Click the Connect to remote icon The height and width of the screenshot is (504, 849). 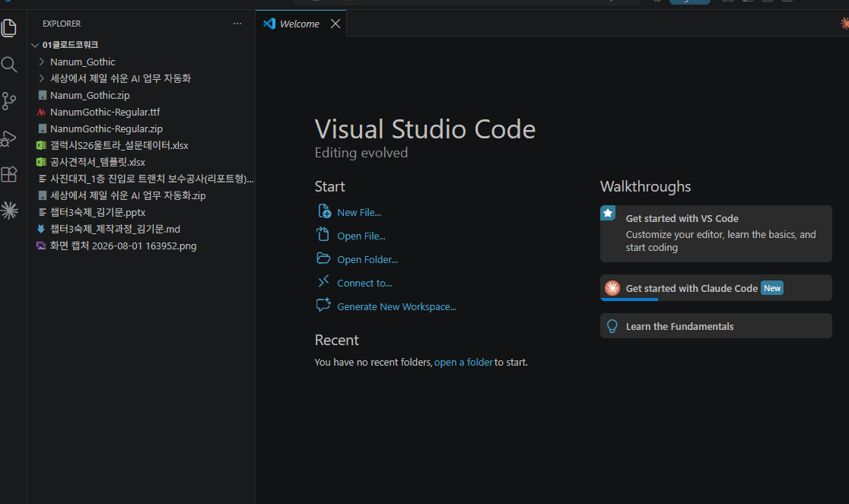coord(323,281)
